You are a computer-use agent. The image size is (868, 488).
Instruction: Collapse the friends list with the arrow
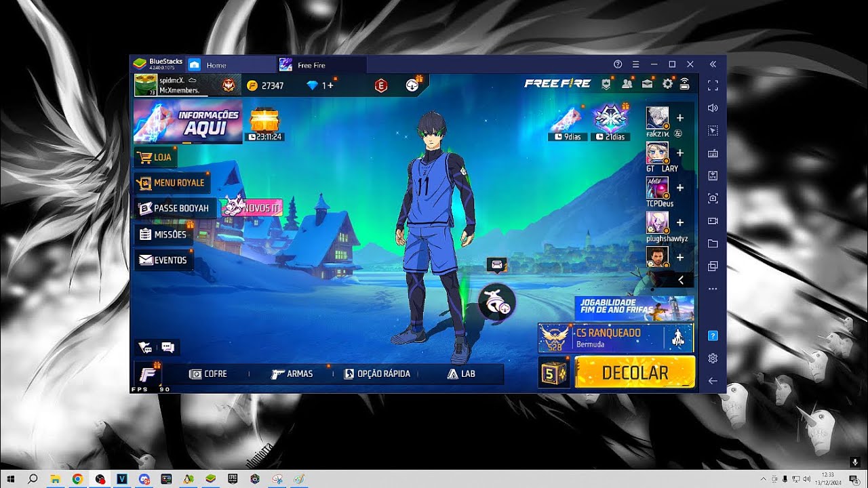tap(680, 280)
